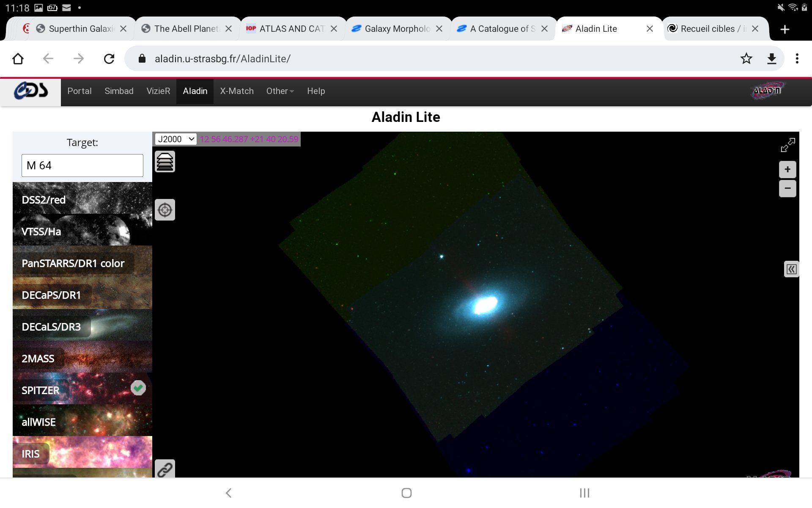Select the VTSS/Ha survey
This screenshot has height=508, width=812.
[82, 230]
